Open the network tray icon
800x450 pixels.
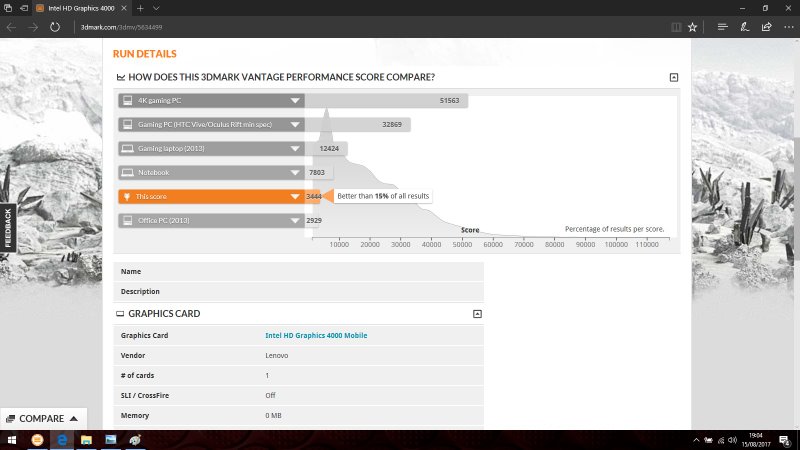point(721,440)
